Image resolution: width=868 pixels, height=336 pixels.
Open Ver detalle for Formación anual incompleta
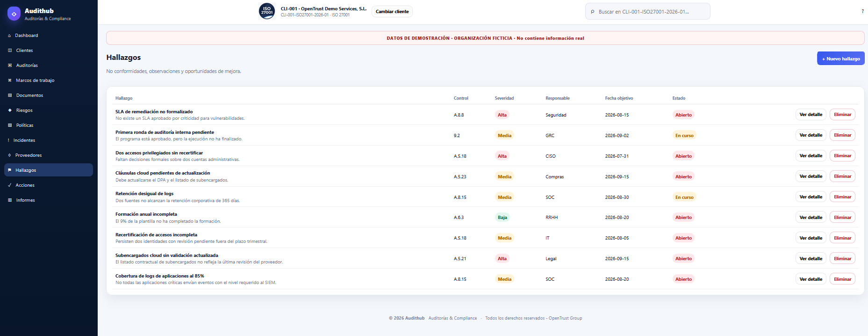click(811, 218)
